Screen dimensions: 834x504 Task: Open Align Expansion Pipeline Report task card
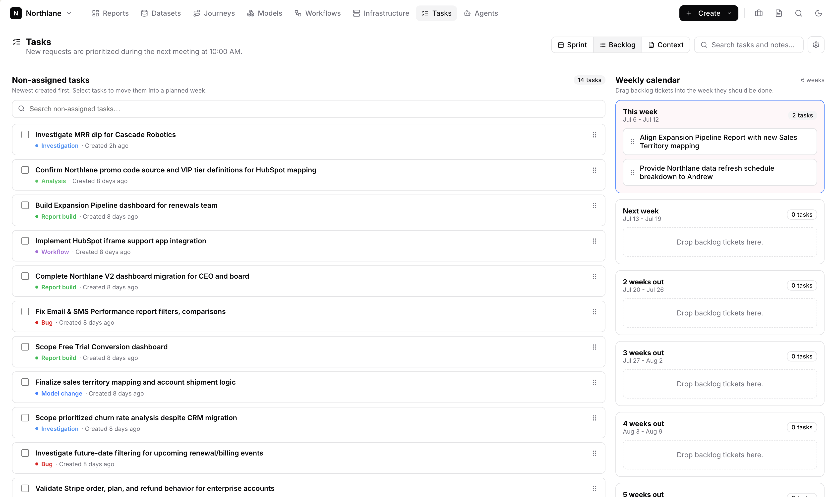(719, 142)
